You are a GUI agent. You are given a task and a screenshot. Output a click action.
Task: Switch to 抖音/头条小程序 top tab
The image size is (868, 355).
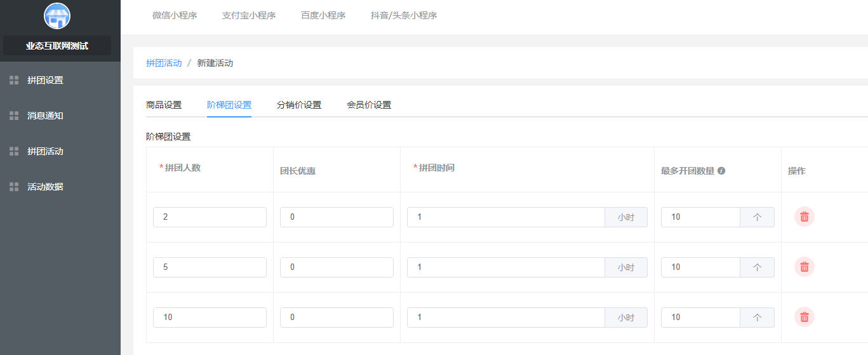[x=404, y=15]
